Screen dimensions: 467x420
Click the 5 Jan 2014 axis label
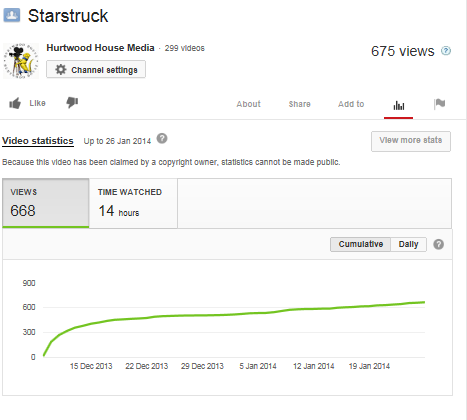[258, 366]
